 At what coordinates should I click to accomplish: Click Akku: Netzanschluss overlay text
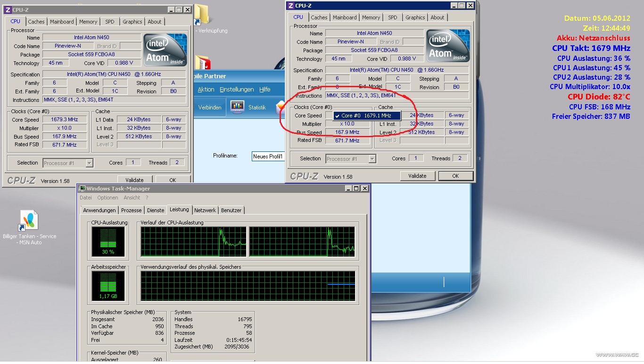594,38
